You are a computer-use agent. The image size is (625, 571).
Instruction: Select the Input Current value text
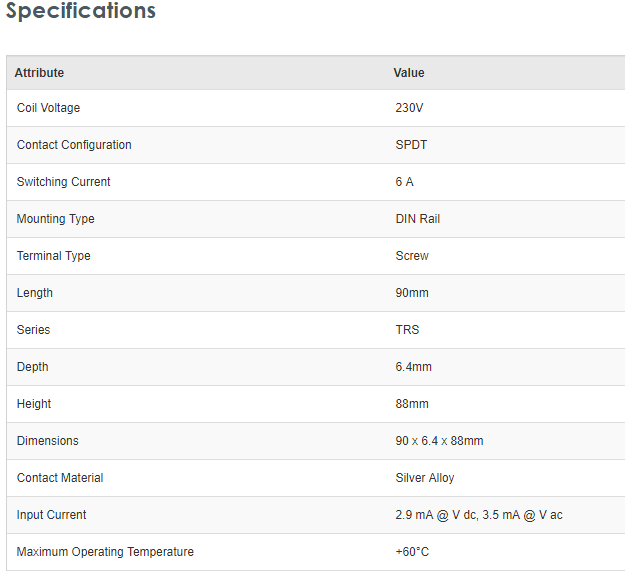pos(479,515)
